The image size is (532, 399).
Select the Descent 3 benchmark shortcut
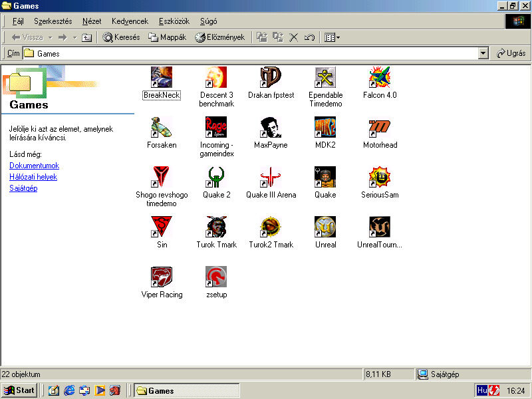(216, 77)
